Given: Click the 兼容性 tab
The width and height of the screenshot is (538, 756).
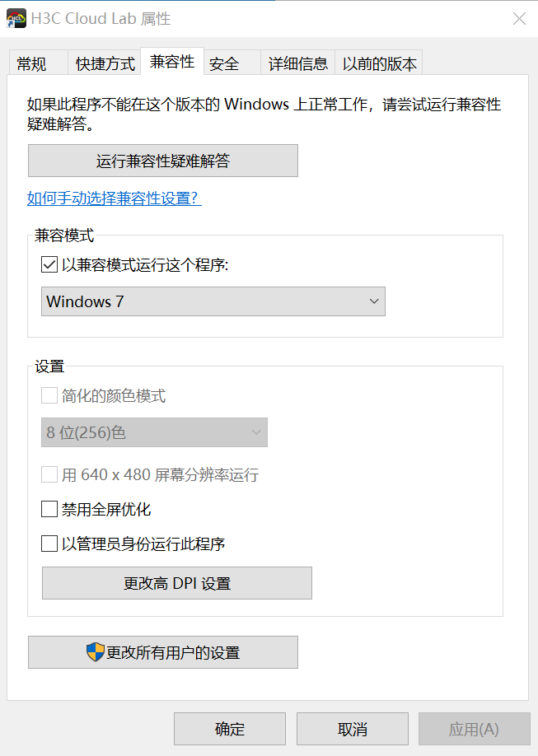Looking at the screenshot, I should pos(172,62).
